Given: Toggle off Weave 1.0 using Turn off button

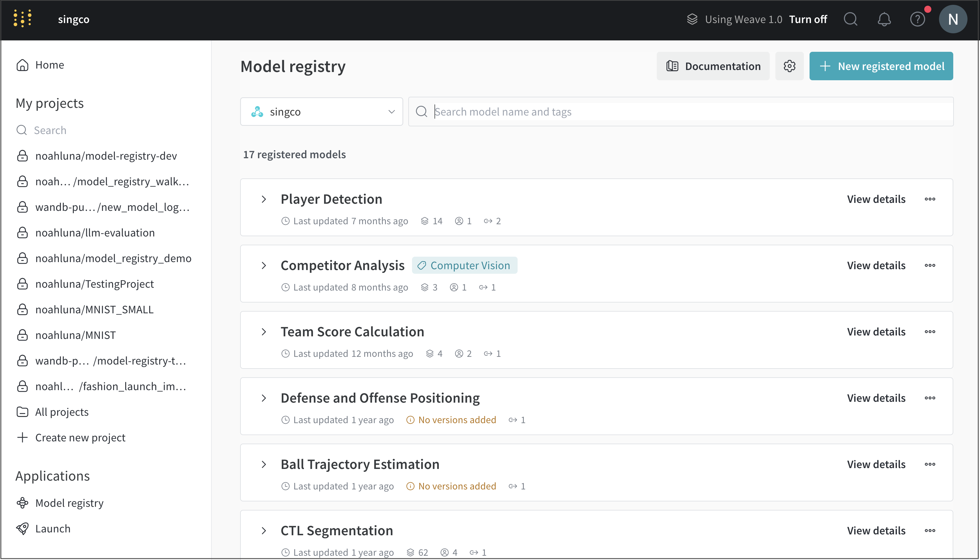Looking at the screenshot, I should [x=809, y=19].
